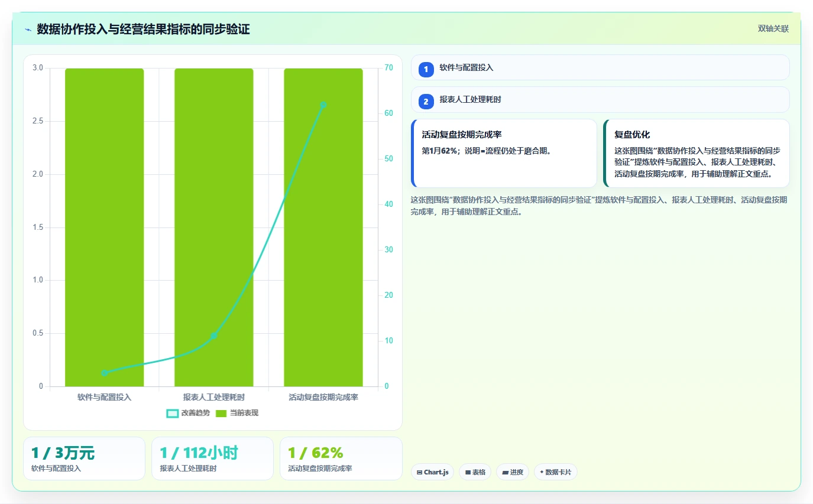Viewport: 813px width, 504px height.
Task: Click the 改善趋势 teal legend swatch
Action: [173, 414]
